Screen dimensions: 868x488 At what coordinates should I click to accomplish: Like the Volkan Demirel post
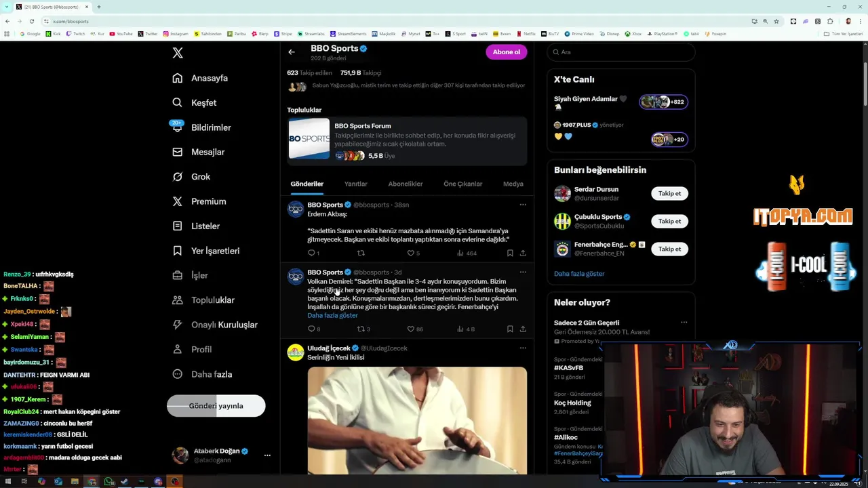[411, 329]
